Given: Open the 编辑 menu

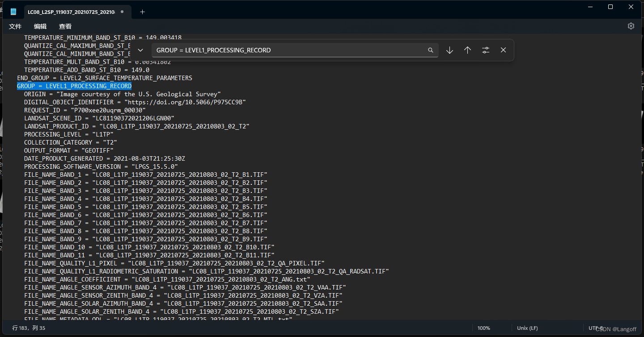Looking at the screenshot, I should coord(40,26).
